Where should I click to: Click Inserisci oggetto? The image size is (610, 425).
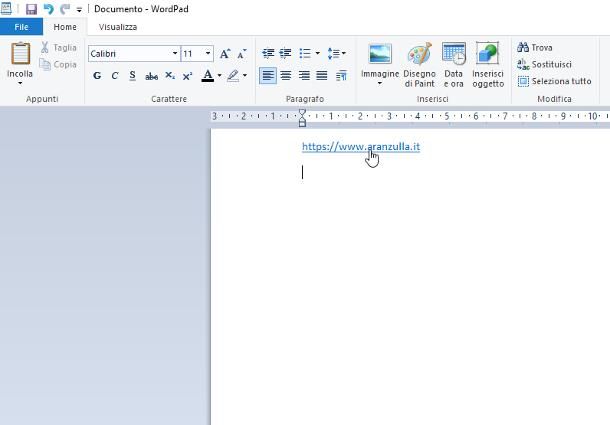tap(488, 65)
